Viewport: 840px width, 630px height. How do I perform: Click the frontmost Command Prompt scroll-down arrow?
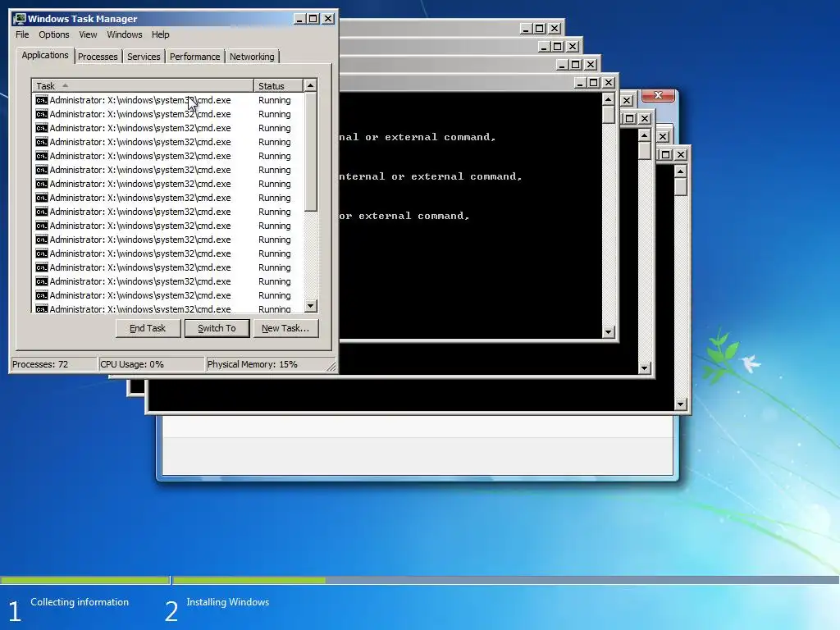[x=608, y=332]
